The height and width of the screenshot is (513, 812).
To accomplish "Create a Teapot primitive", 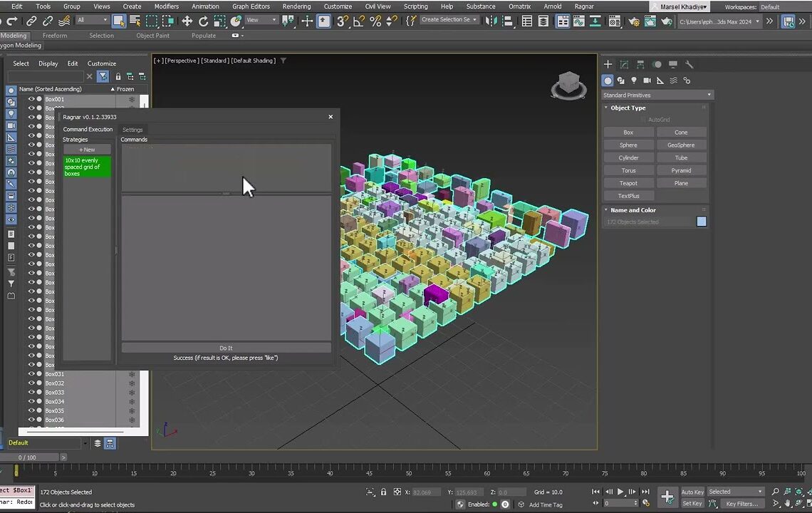I will pos(628,183).
